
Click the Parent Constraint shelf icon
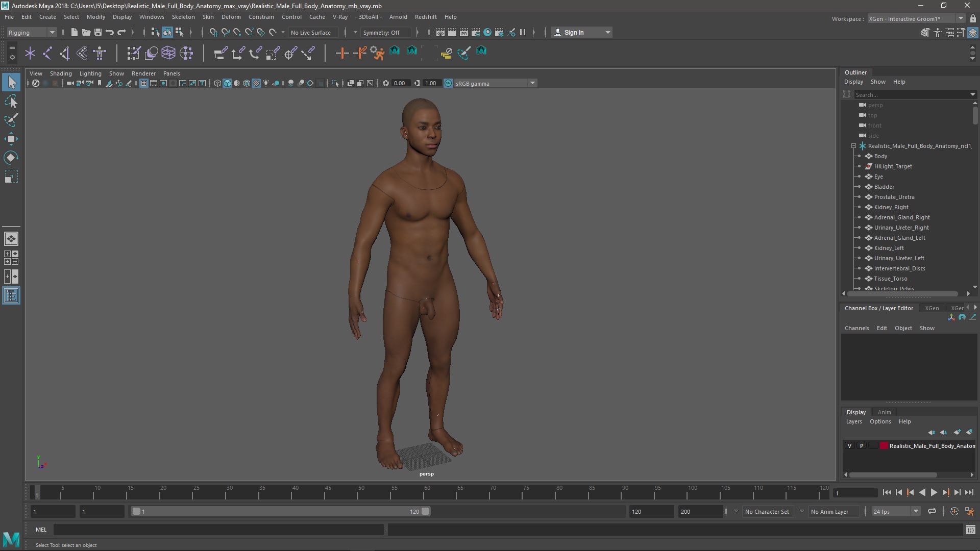(x=220, y=53)
